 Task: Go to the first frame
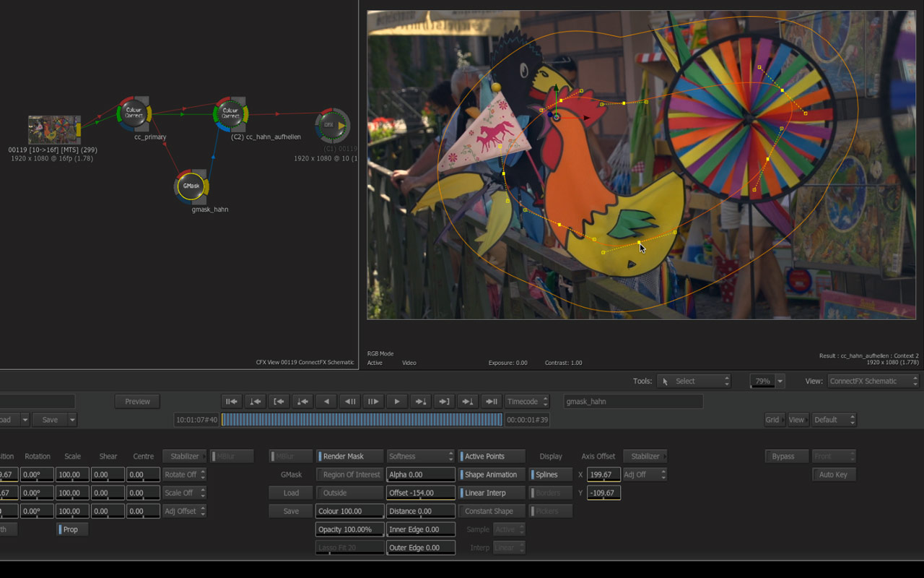point(231,402)
